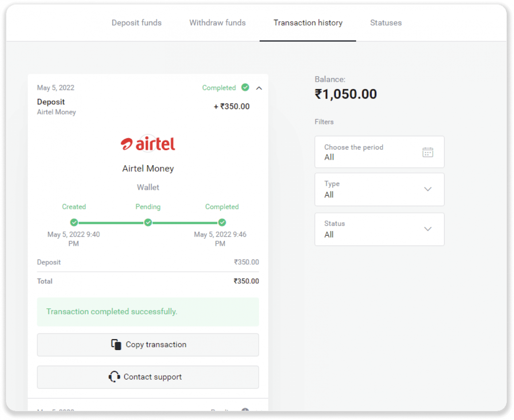
Task: Open the Statuses tab
Action: pos(386,23)
